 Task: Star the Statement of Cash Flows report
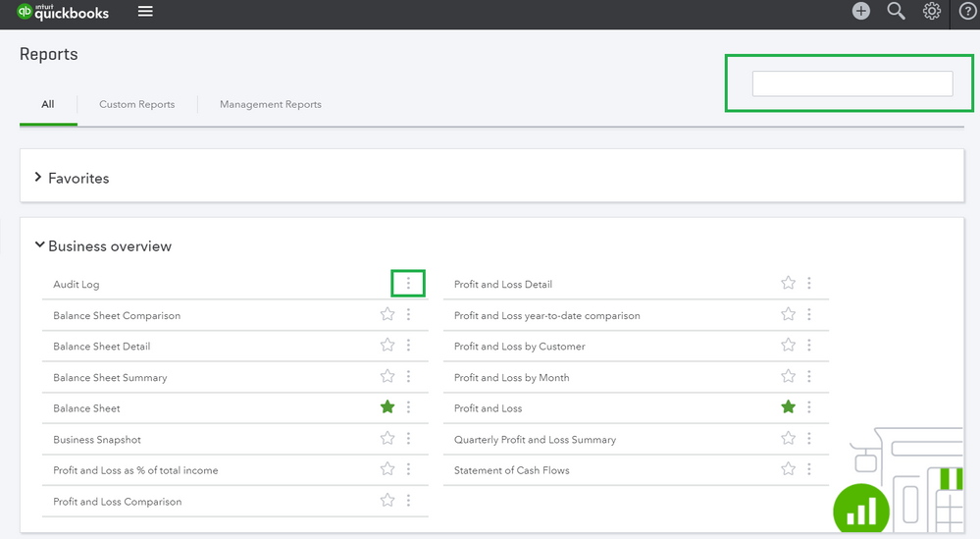[x=788, y=469]
